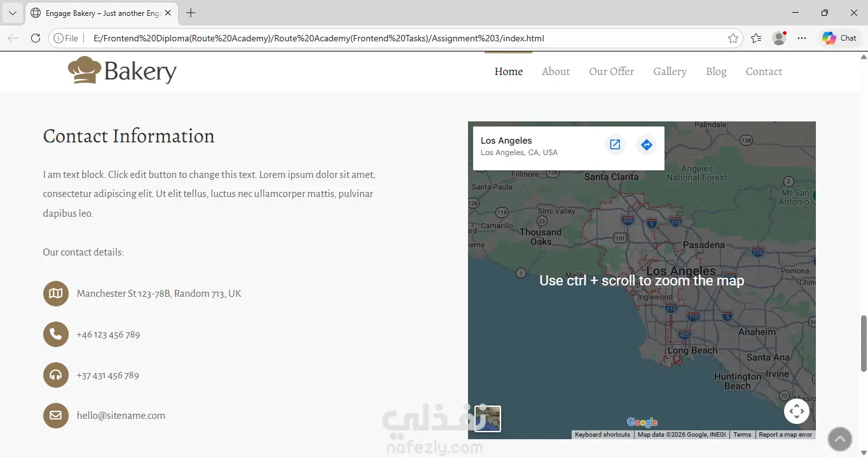Go back with browser back arrow
Screen dimensions: 868x457
tap(13, 38)
